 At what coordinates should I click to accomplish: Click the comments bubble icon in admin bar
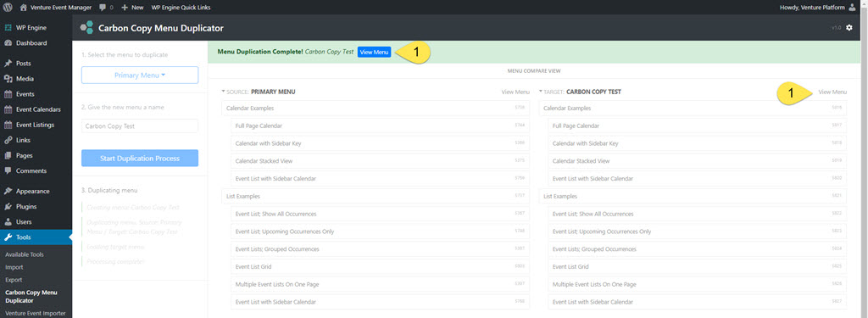[103, 8]
